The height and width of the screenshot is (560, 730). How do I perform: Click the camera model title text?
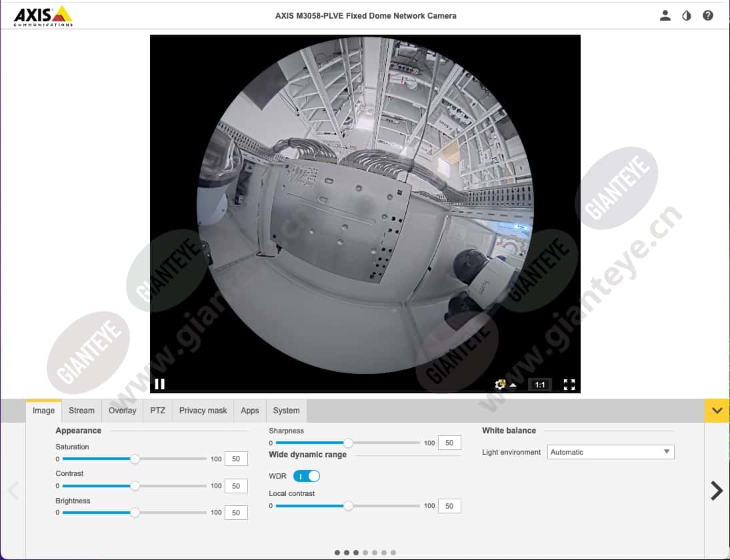tap(365, 16)
